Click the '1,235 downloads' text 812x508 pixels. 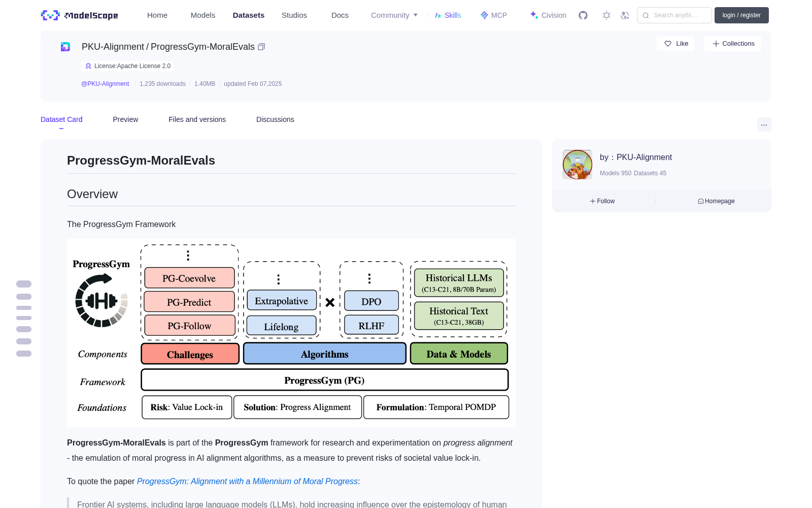point(162,84)
